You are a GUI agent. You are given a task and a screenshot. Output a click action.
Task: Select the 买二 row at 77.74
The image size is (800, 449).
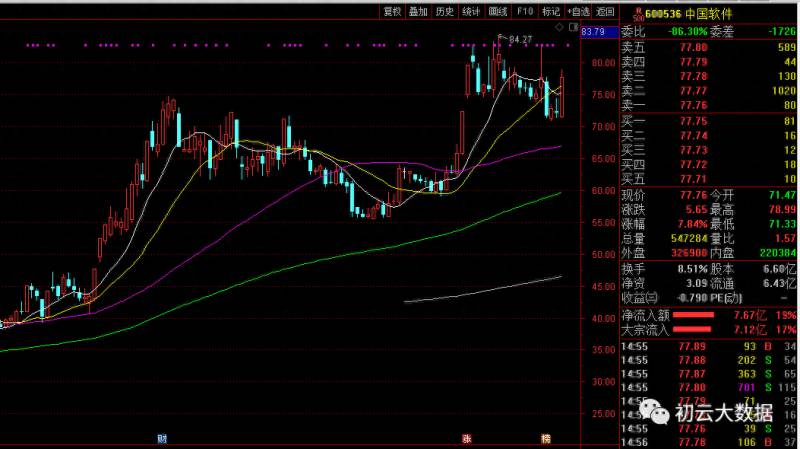click(709, 136)
